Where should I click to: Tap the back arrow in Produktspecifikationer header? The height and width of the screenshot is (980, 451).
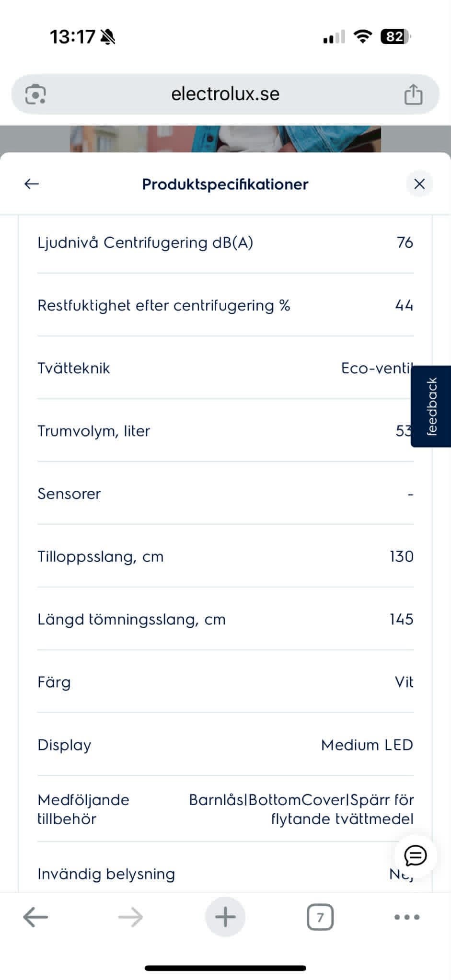(x=32, y=184)
